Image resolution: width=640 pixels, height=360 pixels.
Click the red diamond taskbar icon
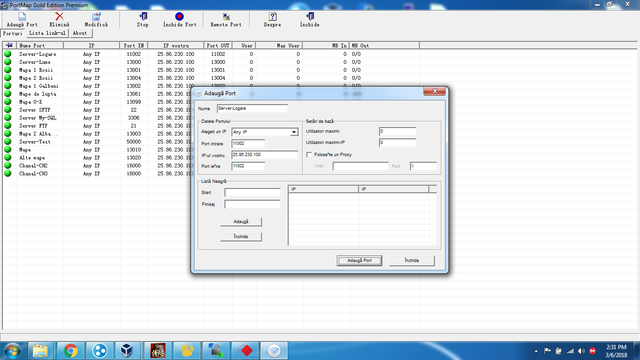pyautogui.click(x=246, y=351)
